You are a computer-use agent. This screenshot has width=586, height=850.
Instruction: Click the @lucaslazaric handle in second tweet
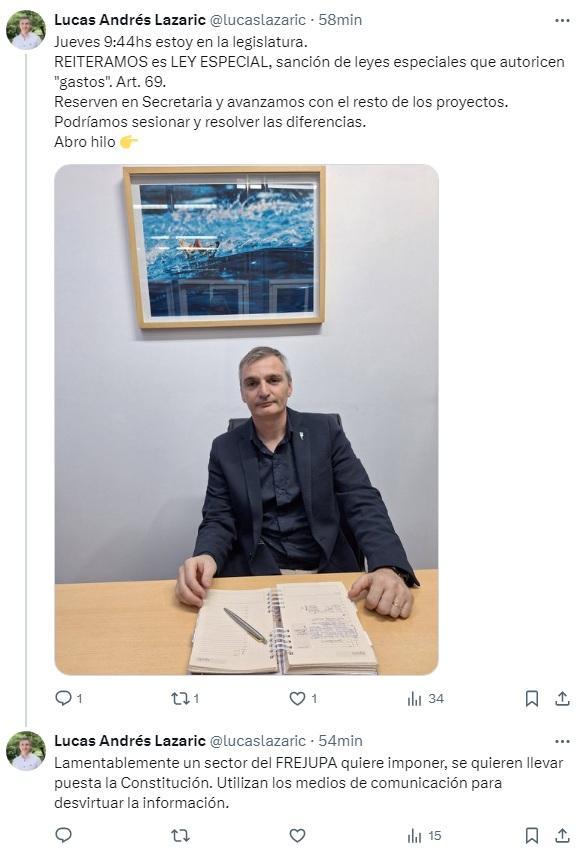(257, 741)
